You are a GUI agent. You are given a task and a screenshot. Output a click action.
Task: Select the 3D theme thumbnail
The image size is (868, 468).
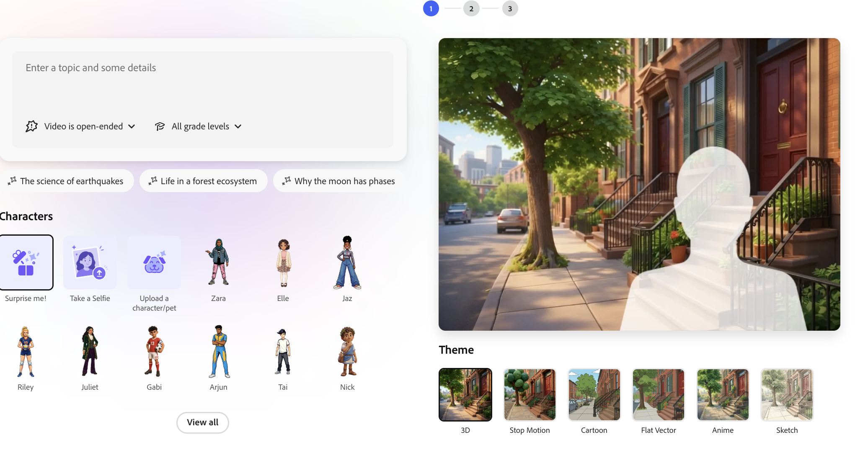point(465,395)
